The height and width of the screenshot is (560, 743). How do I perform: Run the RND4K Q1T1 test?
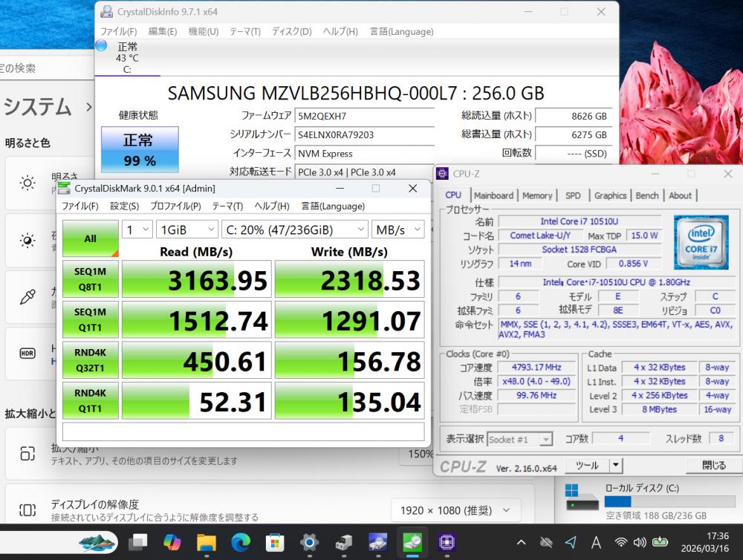coord(91,400)
